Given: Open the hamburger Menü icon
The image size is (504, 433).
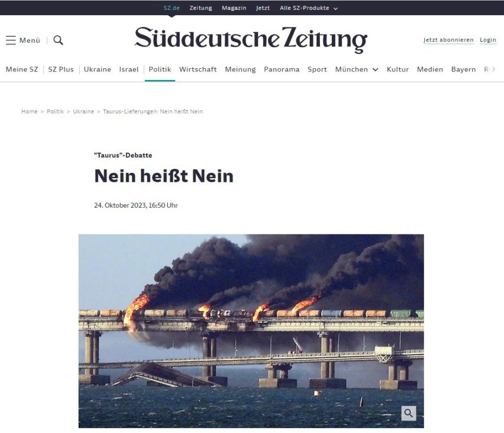Looking at the screenshot, I should 11,40.
